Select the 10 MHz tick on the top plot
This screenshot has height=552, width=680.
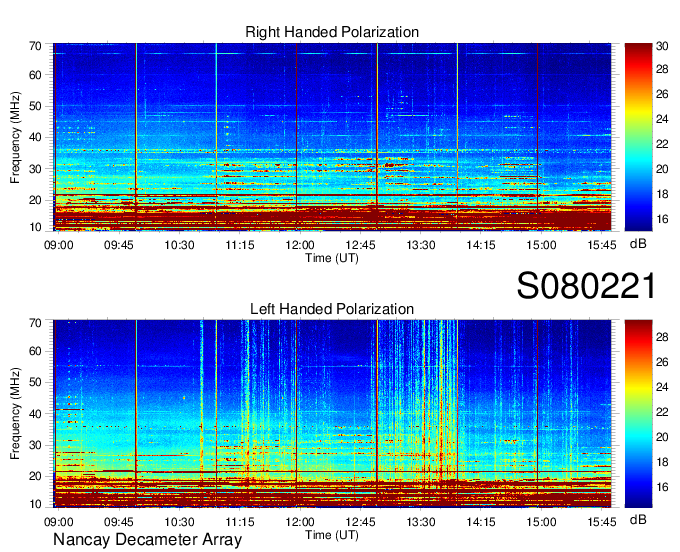pos(35,227)
